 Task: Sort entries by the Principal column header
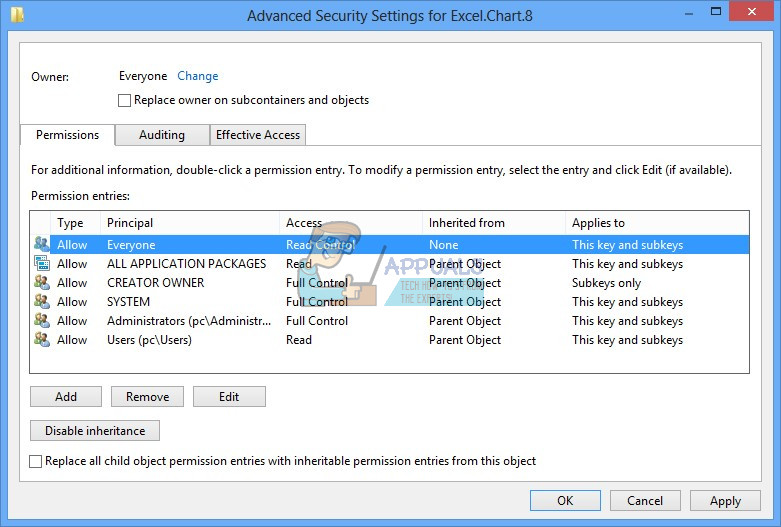[130, 223]
